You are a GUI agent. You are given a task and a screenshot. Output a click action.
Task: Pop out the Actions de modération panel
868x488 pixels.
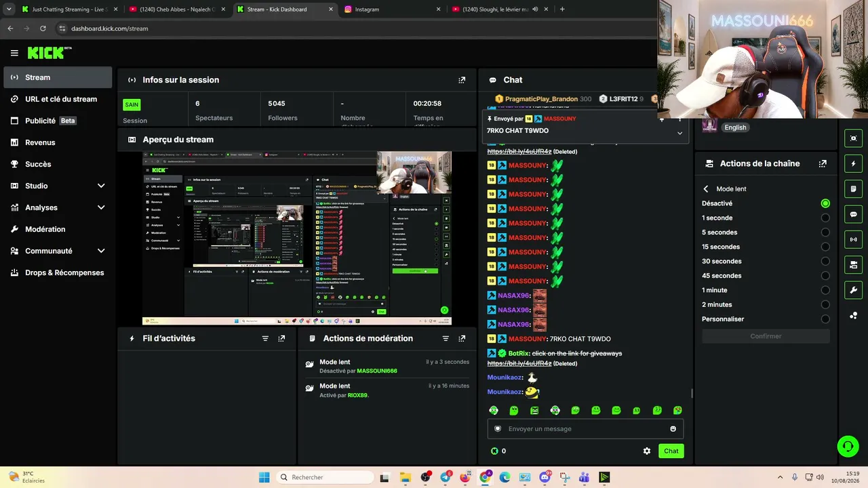(462, 338)
